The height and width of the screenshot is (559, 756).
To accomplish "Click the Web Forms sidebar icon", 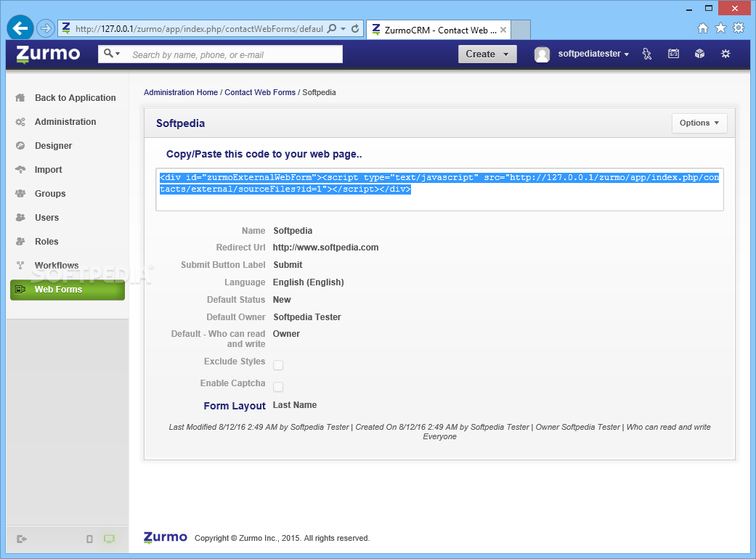I will pos(20,290).
